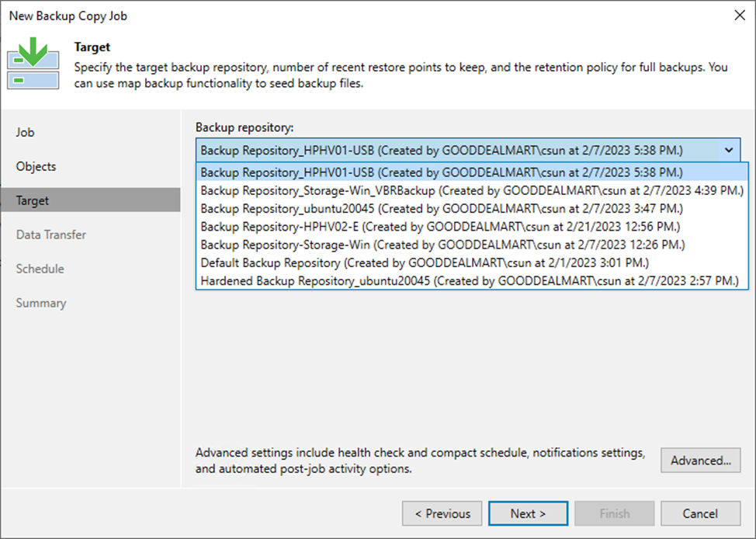Viewport: 756px width, 539px height.
Task: Open the Advanced settings button
Action: pos(700,461)
